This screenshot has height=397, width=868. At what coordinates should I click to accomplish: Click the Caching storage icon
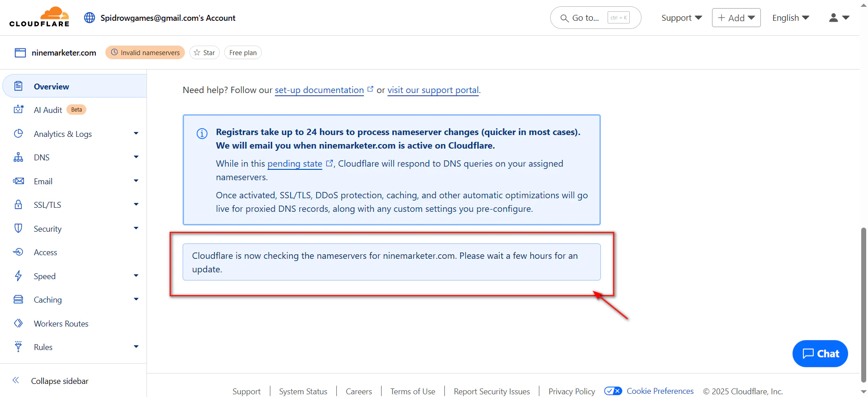(x=19, y=299)
